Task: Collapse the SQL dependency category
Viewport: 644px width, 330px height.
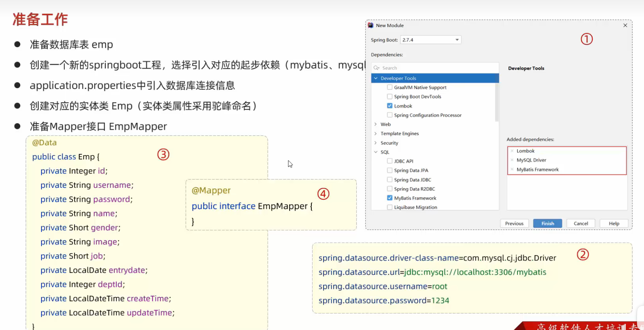Action: pos(376,152)
